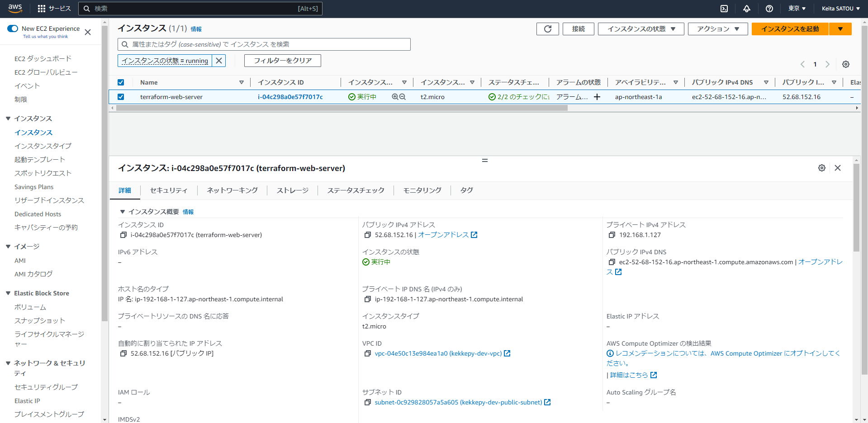Open detail panel settings gear
868x423 pixels.
[822, 168]
